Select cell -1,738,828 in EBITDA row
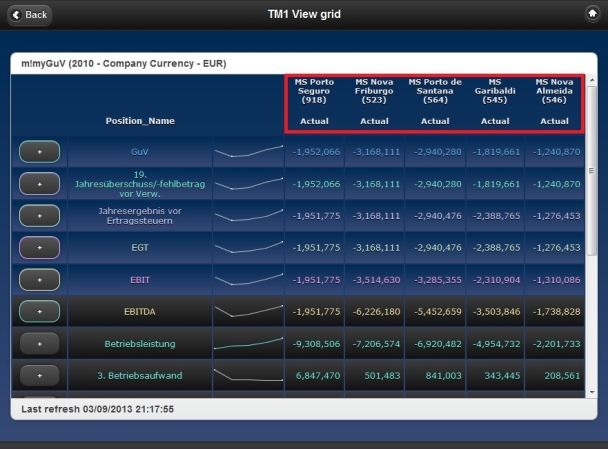Viewport: 608px width, 449px height. (x=554, y=311)
